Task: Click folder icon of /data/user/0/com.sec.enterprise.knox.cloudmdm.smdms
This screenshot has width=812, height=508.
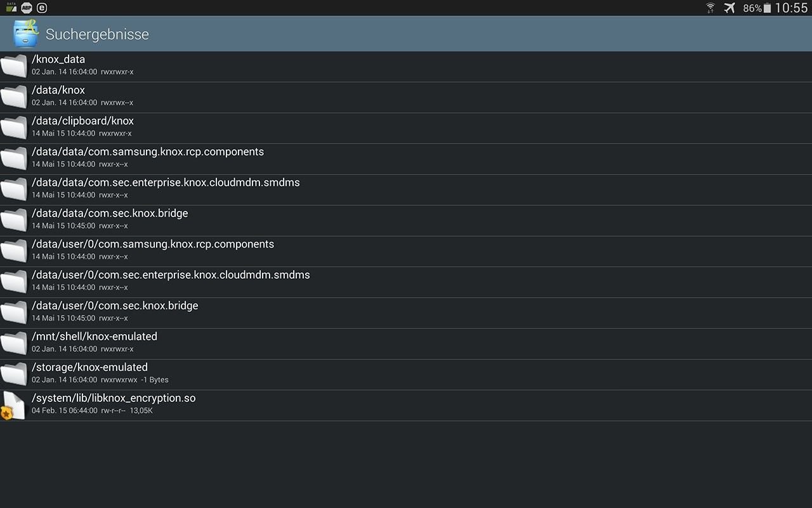Action: tap(13, 282)
